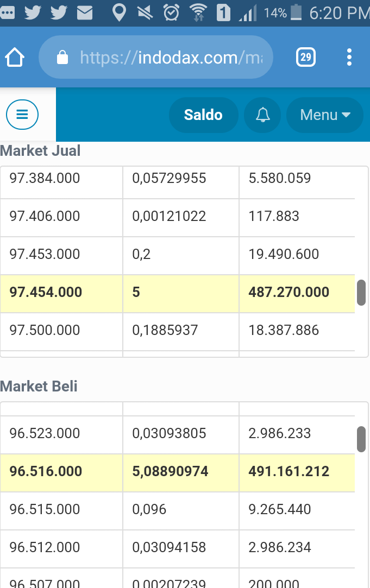Select buy price 96.512.000
Image resolution: width=370 pixels, height=588 pixels.
[45, 547]
